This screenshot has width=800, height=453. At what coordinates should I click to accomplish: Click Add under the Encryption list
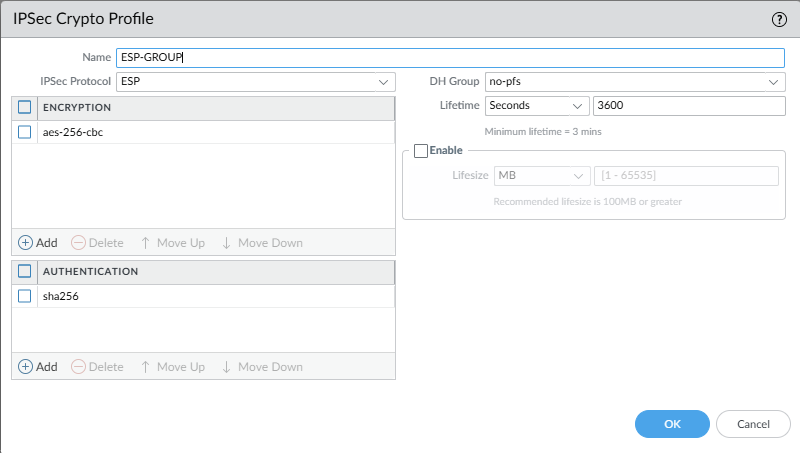(x=38, y=243)
